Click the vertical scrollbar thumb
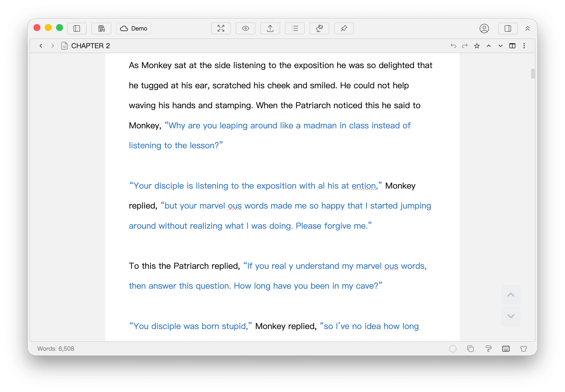565x392 pixels. coord(533,74)
